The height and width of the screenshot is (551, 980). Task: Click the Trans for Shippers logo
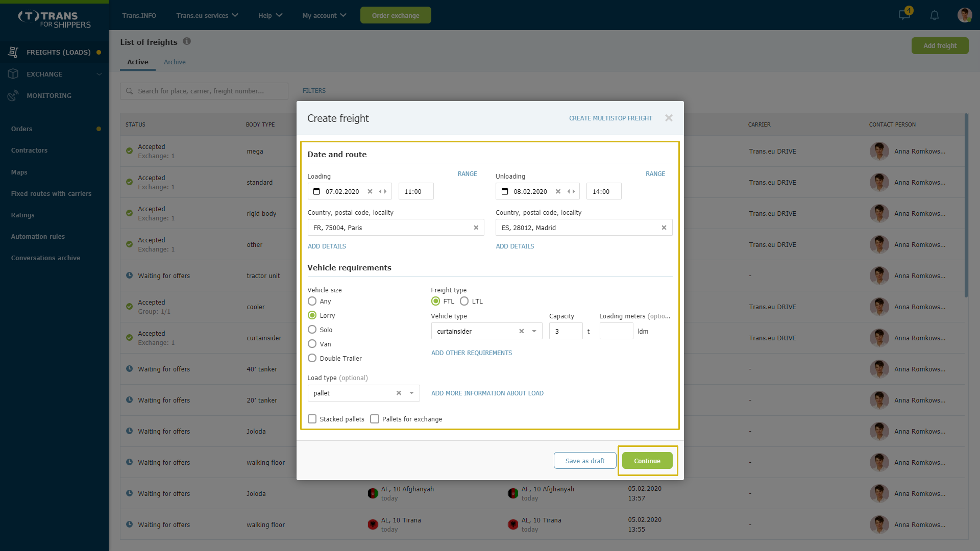[55, 19]
